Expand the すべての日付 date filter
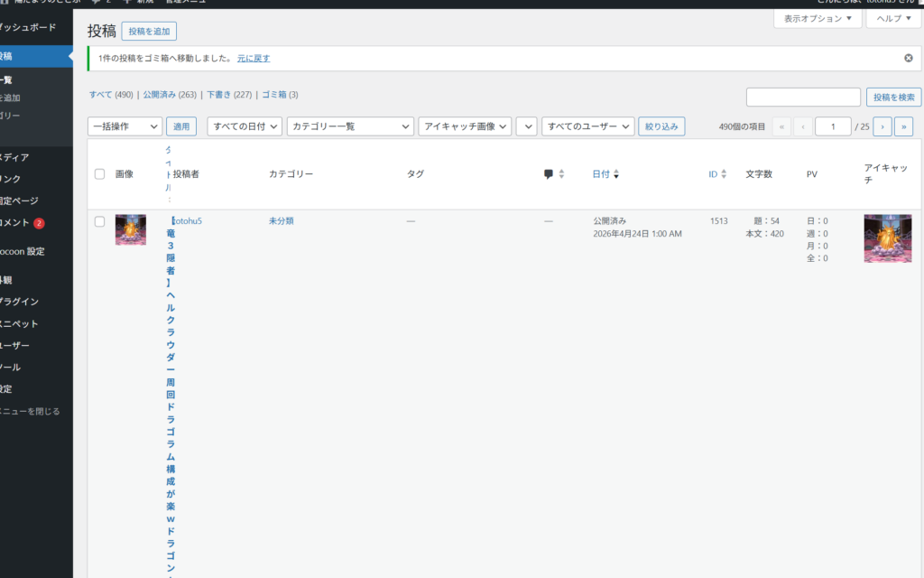 (245, 126)
